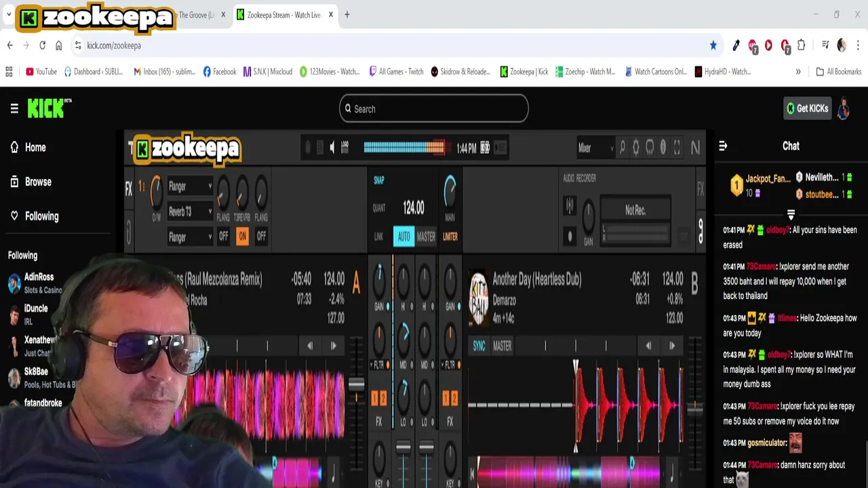868x488 pixels.
Task: Open the top Flanger effect dropdown
Action: pyautogui.click(x=190, y=186)
